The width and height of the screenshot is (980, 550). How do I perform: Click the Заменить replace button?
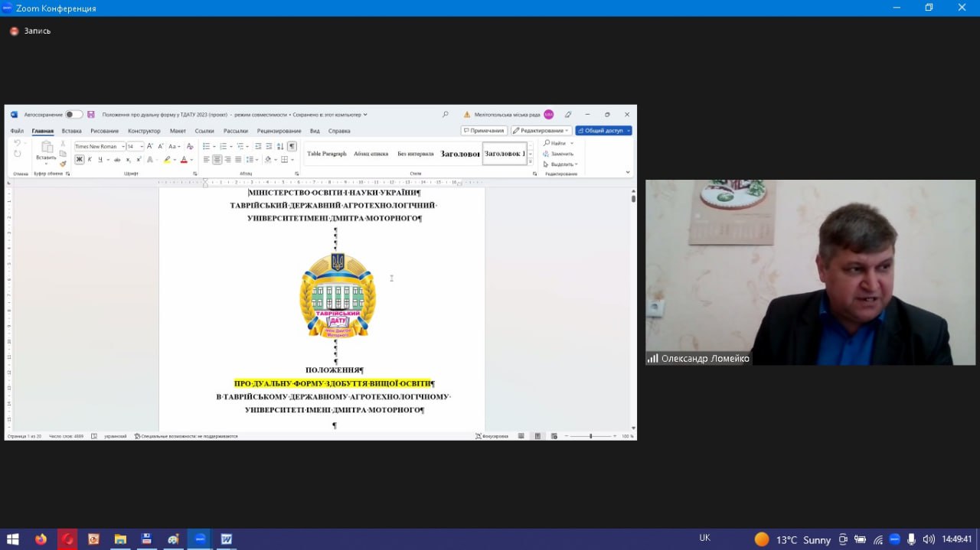(558, 154)
